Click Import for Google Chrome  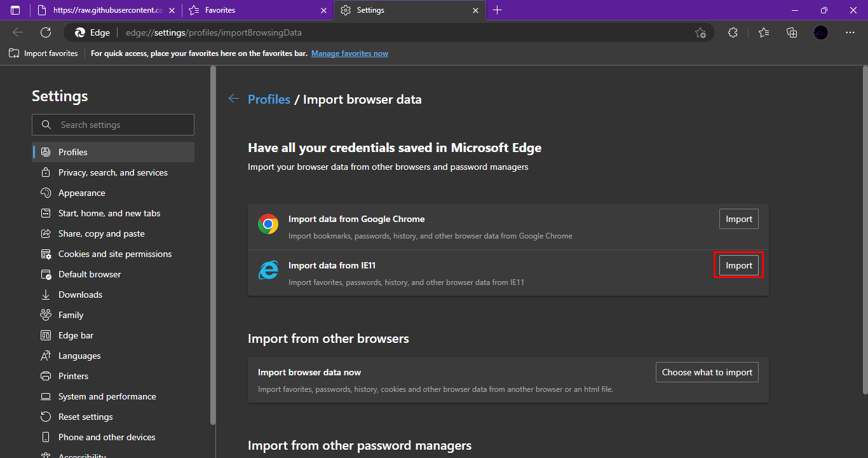click(739, 219)
